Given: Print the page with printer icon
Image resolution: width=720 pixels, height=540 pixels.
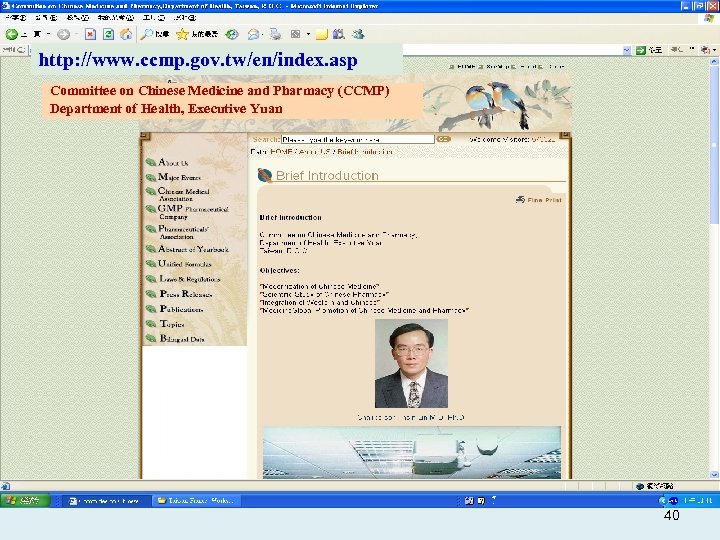Looking at the screenshot, I should tap(276, 34).
